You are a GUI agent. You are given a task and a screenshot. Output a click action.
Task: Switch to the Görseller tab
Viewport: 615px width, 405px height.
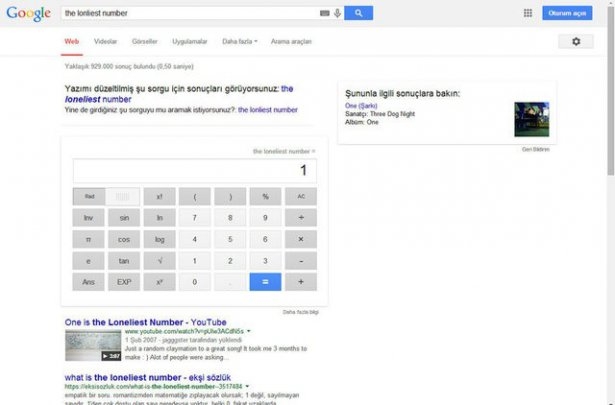pos(144,41)
